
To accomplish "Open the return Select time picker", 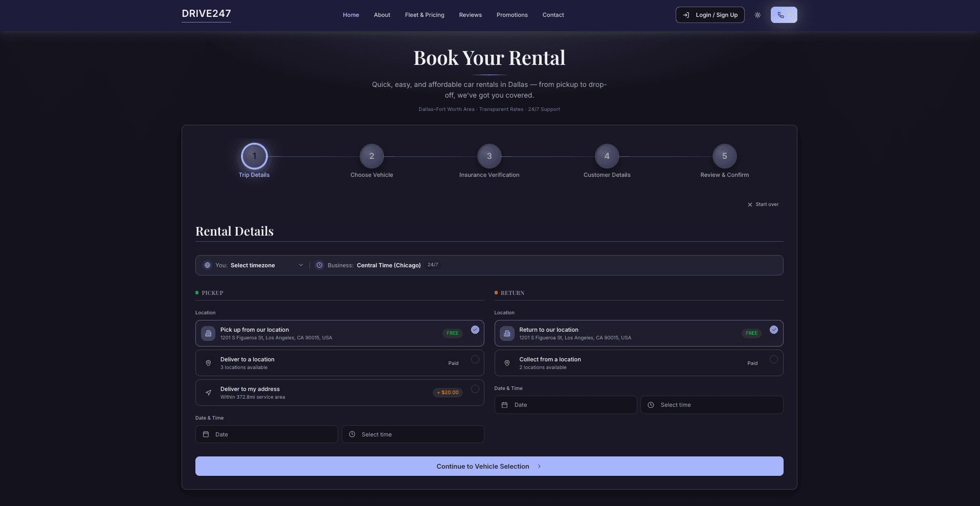I will [x=711, y=404].
